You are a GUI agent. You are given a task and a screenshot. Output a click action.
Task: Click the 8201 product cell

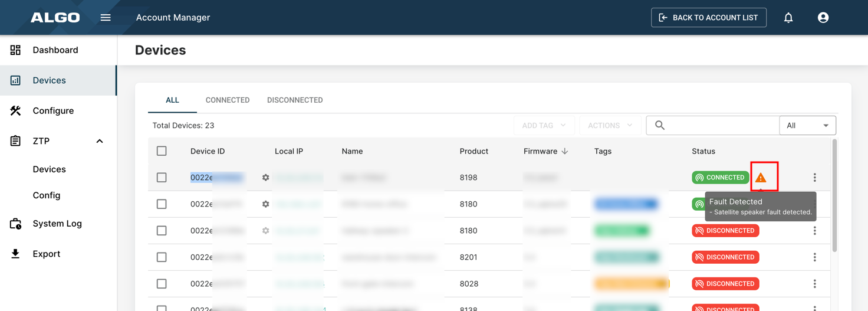point(469,257)
